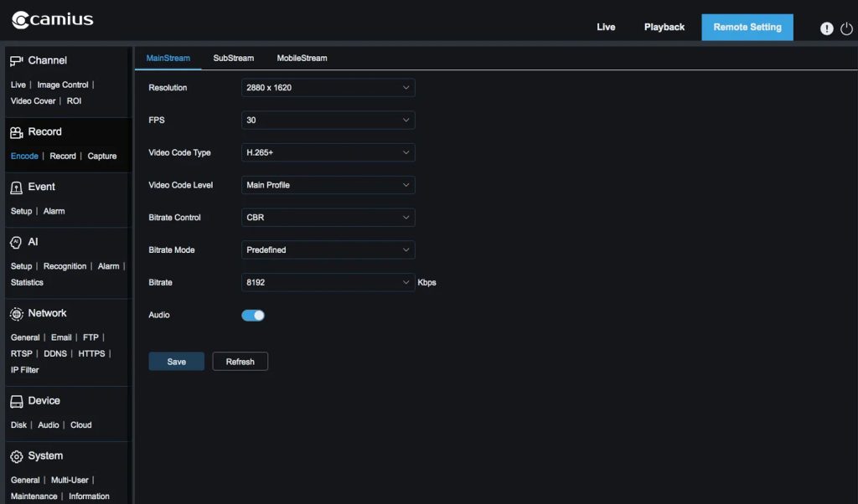Open the Resolution dropdown
The height and width of the screenshot is (504, 858).
tap(328, 88)
